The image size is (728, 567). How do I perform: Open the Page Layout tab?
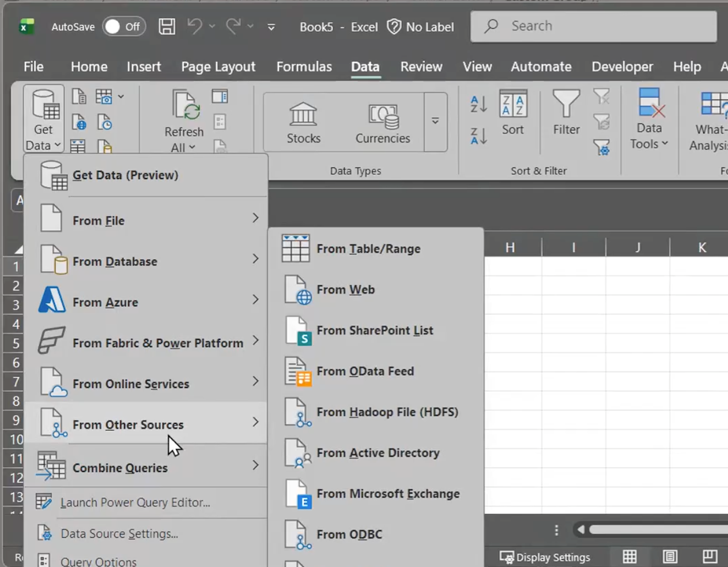click(x=218, y=67)
